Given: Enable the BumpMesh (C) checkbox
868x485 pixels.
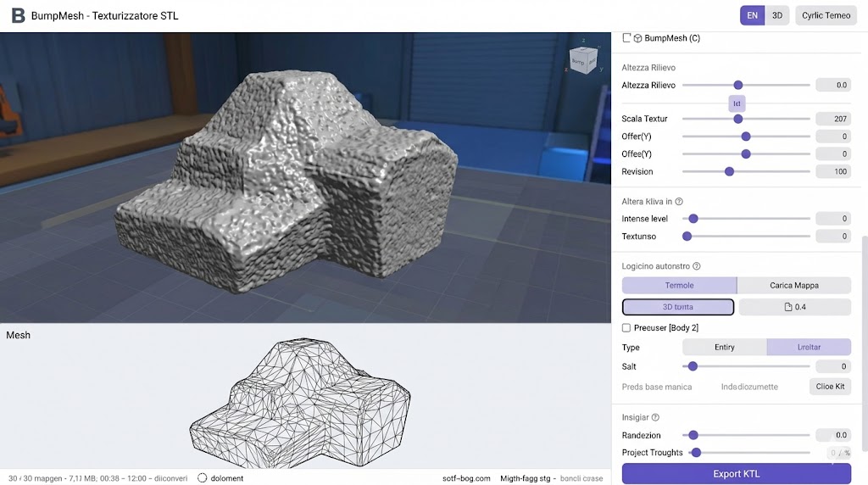Looking at the screenshot, I should click(x=627, y=38).
